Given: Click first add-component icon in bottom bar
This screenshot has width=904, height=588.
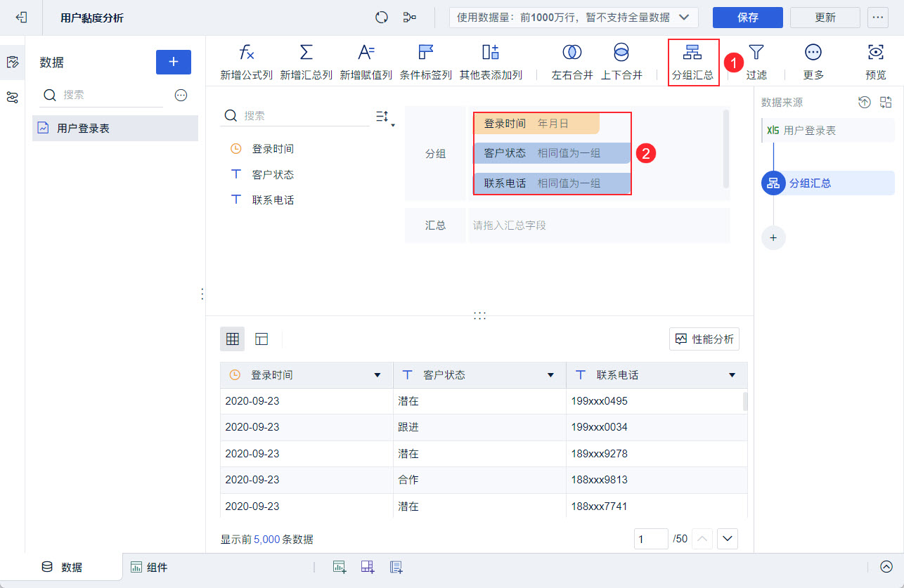Looking at the screenshot, I should click(x=340, y=568).
